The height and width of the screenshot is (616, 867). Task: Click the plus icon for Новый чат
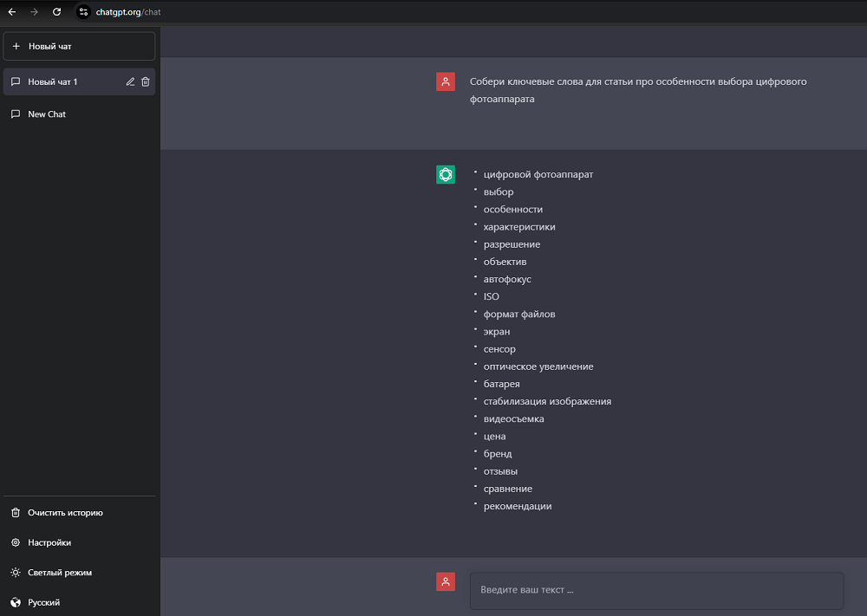coord(16,46)
